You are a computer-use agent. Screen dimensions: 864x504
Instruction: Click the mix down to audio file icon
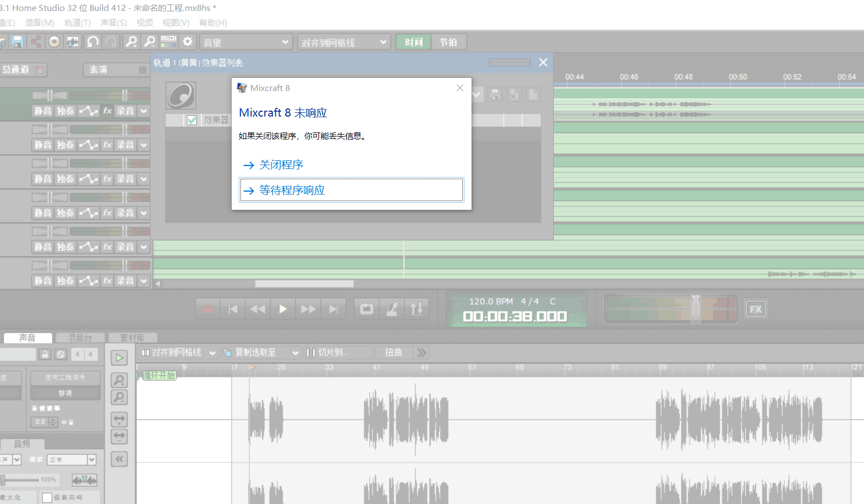click(x=72, y=42)
